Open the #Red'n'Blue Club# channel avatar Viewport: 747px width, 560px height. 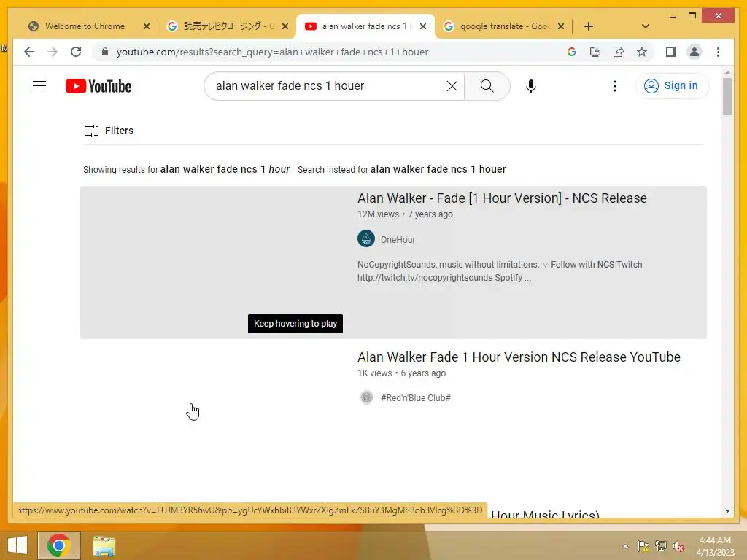point(366,397)
